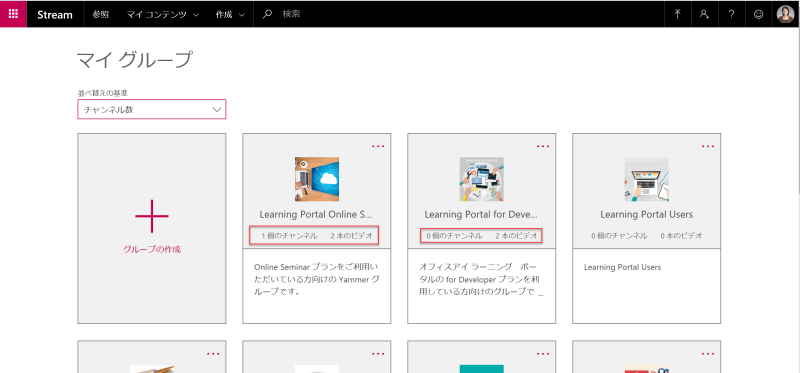The width and height of the screenshot is (800, 373).
Task: Open Learning Portal Users group thumbnail
Action: tap(646, 179)
